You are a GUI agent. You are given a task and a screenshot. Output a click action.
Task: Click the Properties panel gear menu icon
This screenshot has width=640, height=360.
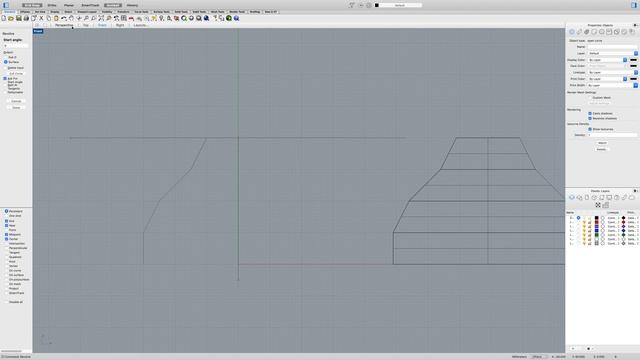point(635,25)
